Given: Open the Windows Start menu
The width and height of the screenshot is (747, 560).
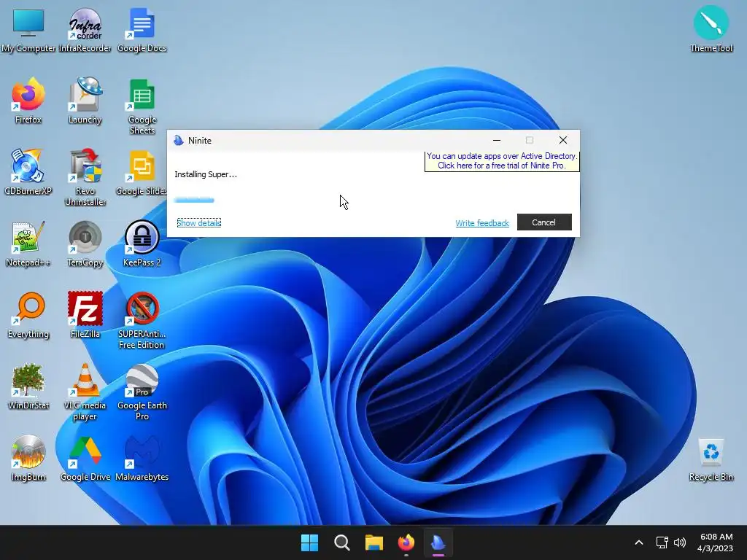Looking at the screenshot, I should click(309, 542).
